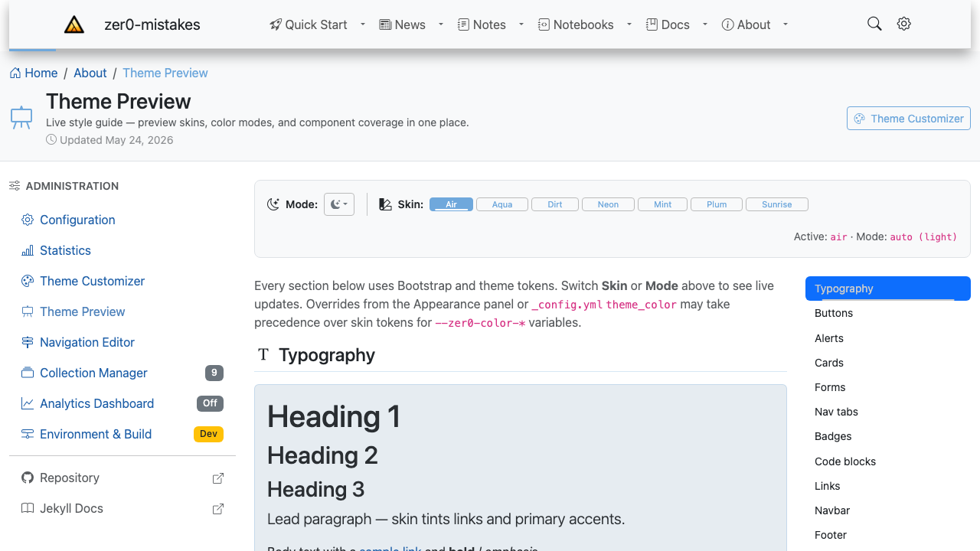The height and width of the screenshot is (551, 980).
Task: Click the Configuration gear icon in sidebar
Action: pos(28,220)
